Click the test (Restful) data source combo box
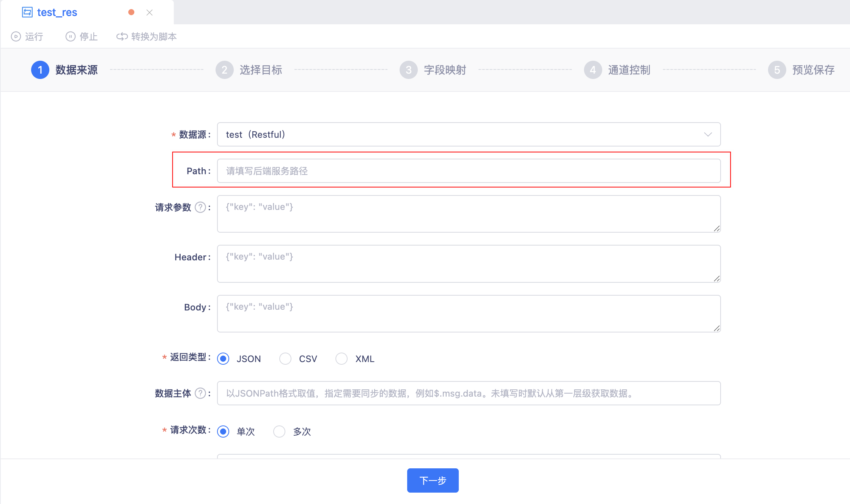 coord(455,134)
